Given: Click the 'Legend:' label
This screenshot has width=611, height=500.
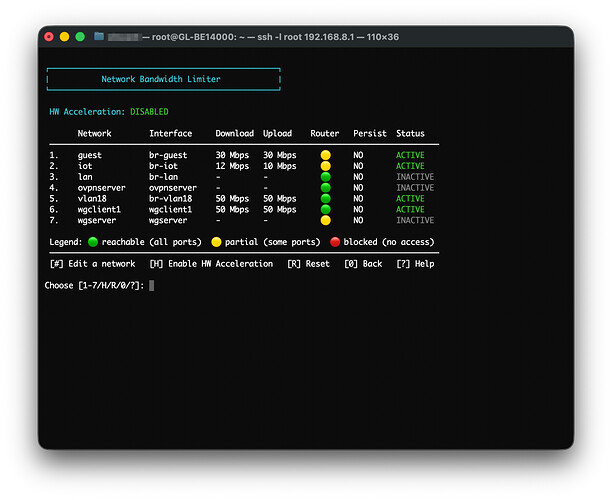Looking at the screenshot, I should tap(66, 242).
